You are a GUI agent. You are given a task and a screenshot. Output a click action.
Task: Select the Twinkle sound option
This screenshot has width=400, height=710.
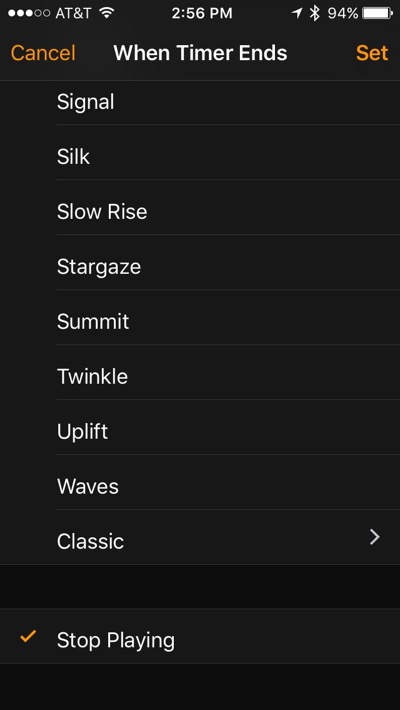(x=200, y=377)
